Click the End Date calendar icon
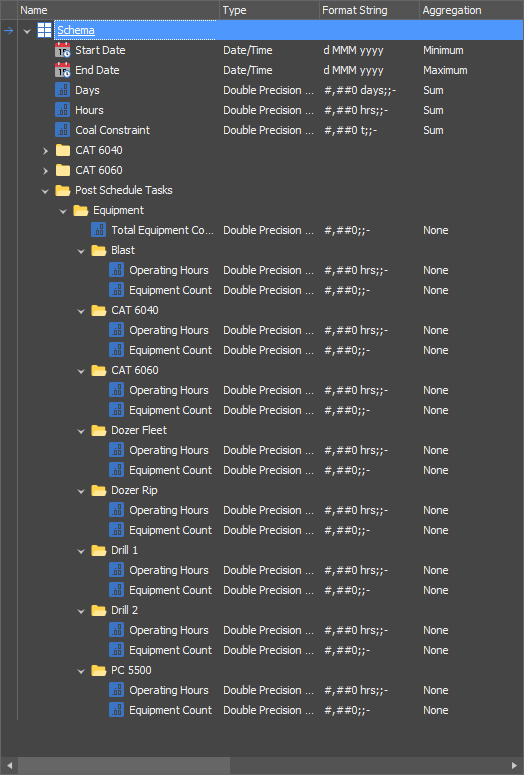Viewport: 524px width, 775px height. pos(62,70)
